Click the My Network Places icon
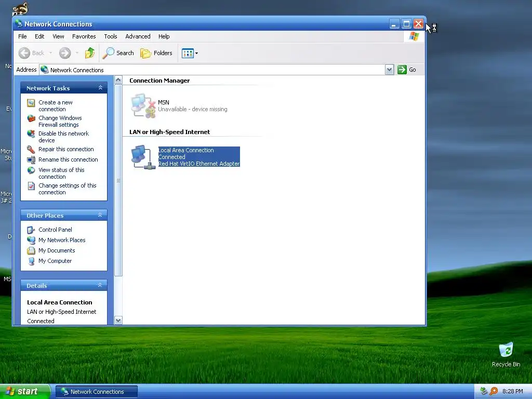The height and width of the screenshot is (399, 532). point(31,240)
